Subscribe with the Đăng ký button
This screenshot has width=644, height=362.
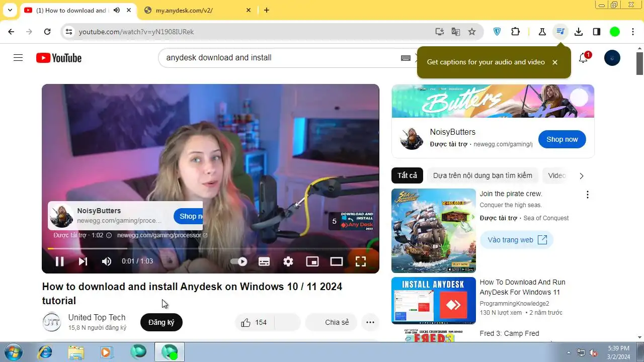[x=161, y=322]
